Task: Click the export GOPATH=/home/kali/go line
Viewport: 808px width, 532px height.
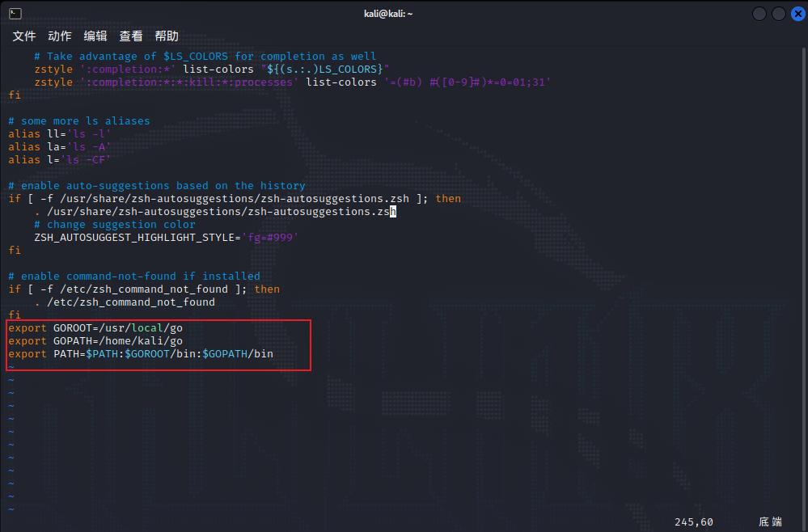Action: pos(95,340)
